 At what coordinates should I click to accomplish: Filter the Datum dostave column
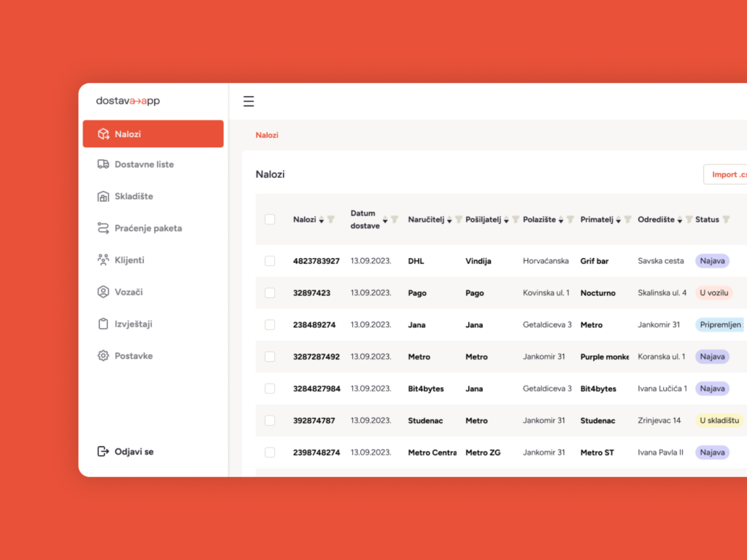point(395,219)
